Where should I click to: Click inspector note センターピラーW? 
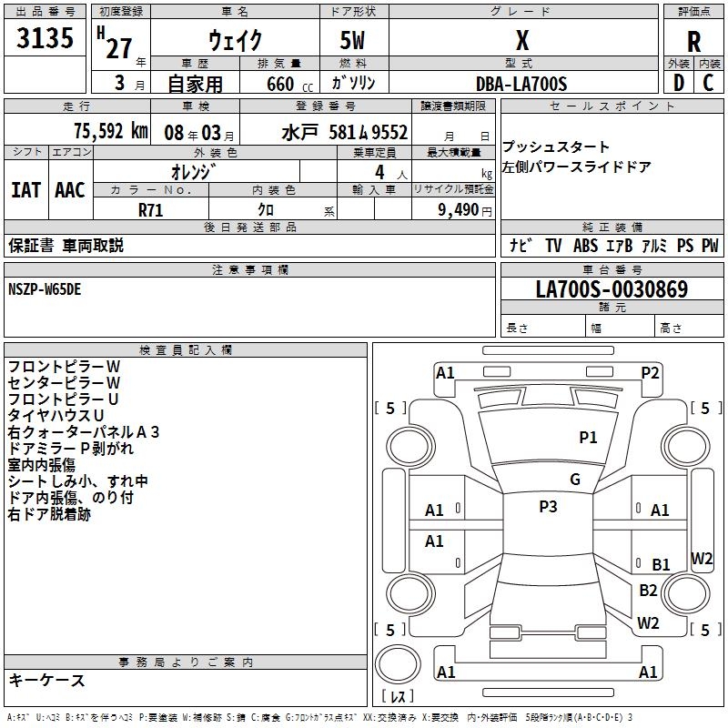(x=64, y=383)
